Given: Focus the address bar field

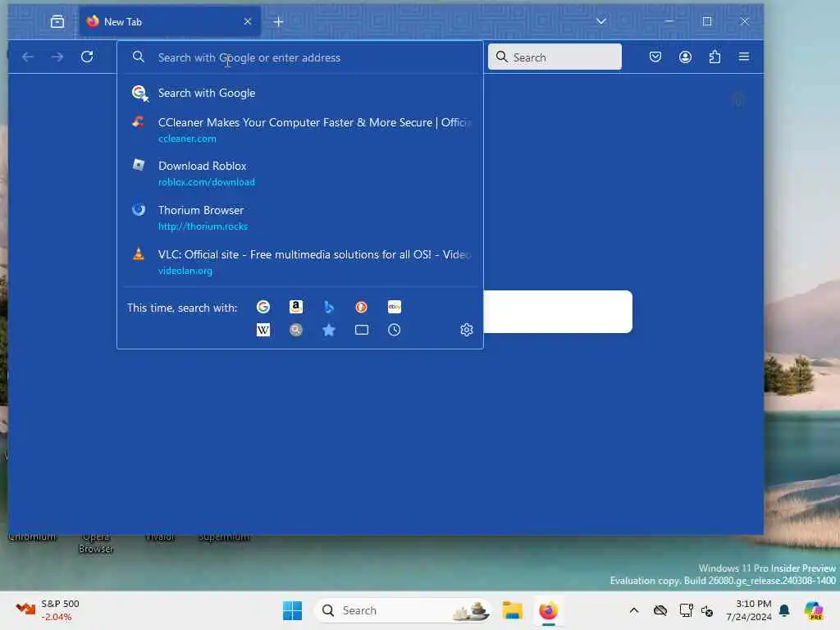Looking at the screenshot, I should [x=300, y=57].
